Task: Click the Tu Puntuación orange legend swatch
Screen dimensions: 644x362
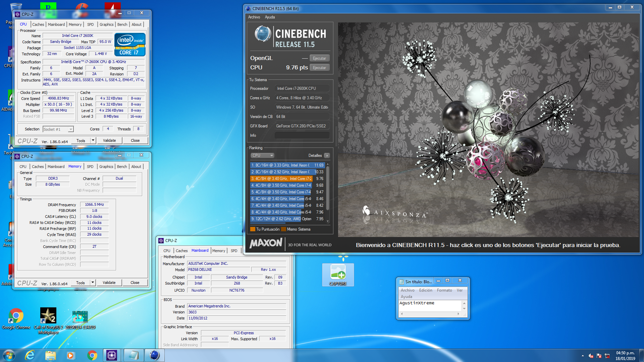Action: (253, 229)
